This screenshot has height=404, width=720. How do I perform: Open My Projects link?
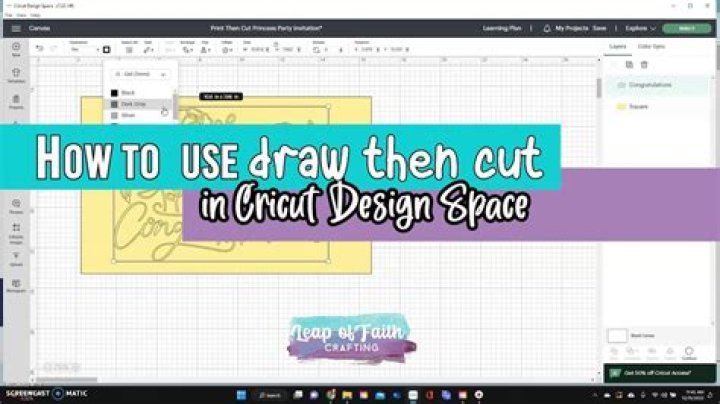(x=570, y=29)
